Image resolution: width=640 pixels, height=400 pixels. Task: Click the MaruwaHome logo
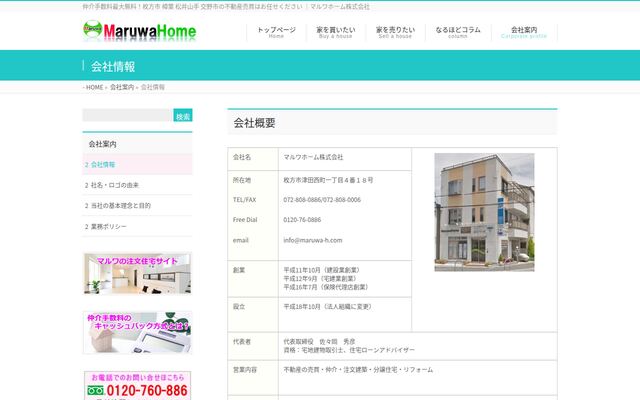(x=140, y=31)
